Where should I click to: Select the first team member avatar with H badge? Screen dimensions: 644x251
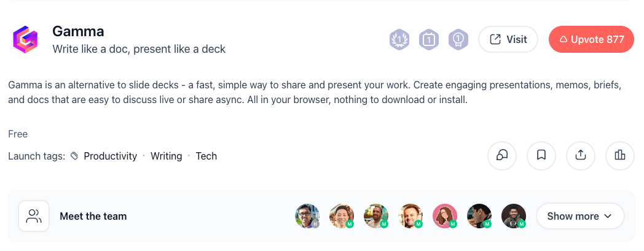pos(307,216)
